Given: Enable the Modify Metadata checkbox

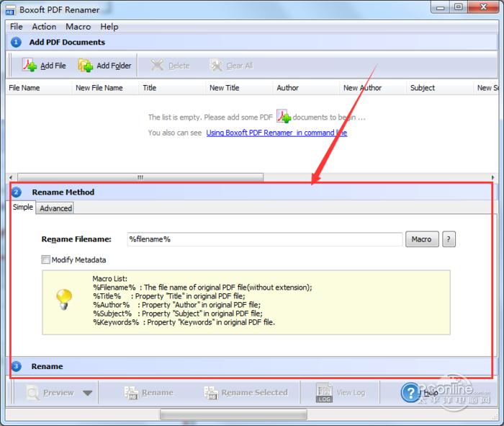Looking at the screenshot, I should click(45, 259).
